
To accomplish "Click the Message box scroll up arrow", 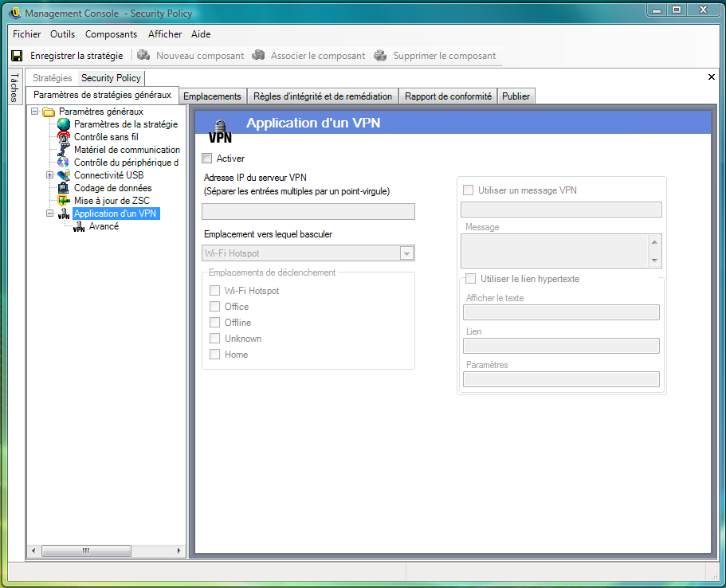I will (654, 242).
